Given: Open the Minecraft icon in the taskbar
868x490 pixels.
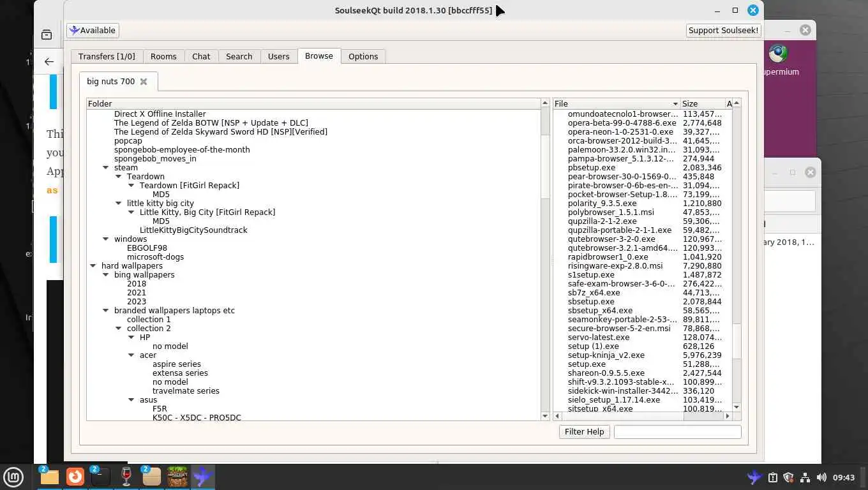Looking at the screenshot, I should (x=177, y=477).
